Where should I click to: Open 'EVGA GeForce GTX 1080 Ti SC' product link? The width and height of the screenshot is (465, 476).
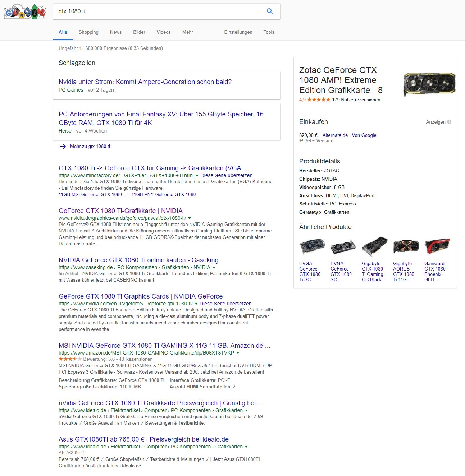coord(310,272)
